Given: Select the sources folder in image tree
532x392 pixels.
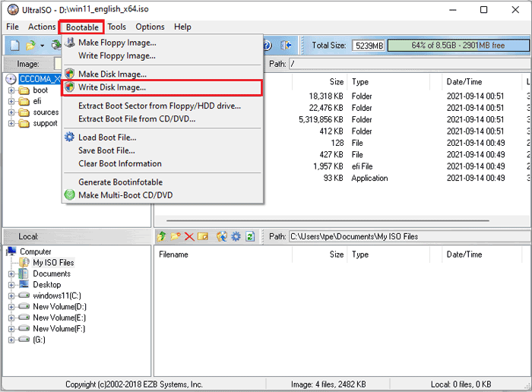Looking at the screenshot, I should coord(46,112).
